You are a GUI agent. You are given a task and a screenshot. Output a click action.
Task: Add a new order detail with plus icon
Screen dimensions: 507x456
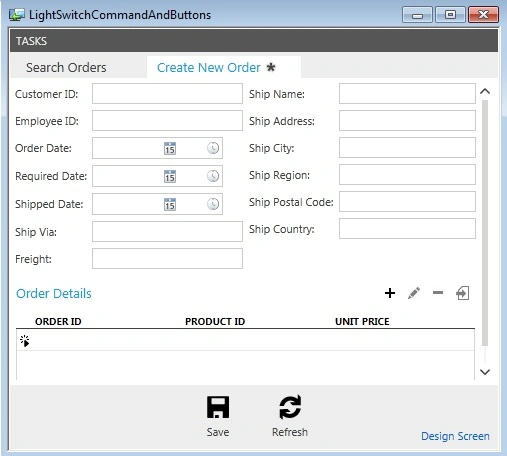point(390,293)
